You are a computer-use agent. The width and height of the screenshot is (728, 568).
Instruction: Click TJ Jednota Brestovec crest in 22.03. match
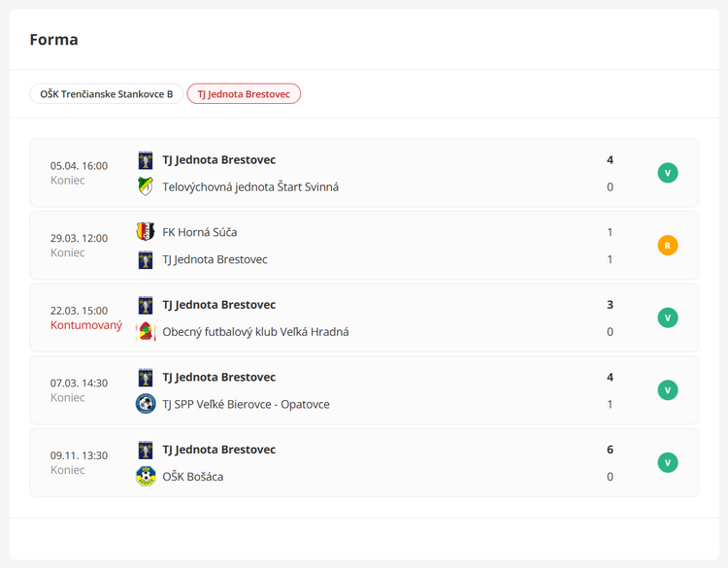pos(146,305)
